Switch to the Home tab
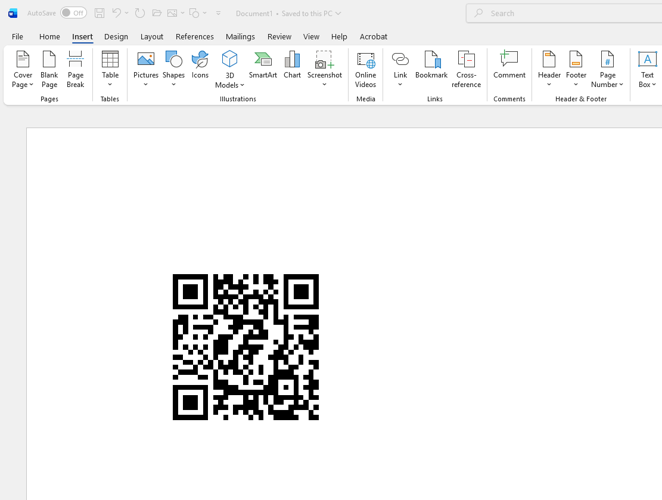The width and height of the screenshot is (662, 500). tap(49, 37)
